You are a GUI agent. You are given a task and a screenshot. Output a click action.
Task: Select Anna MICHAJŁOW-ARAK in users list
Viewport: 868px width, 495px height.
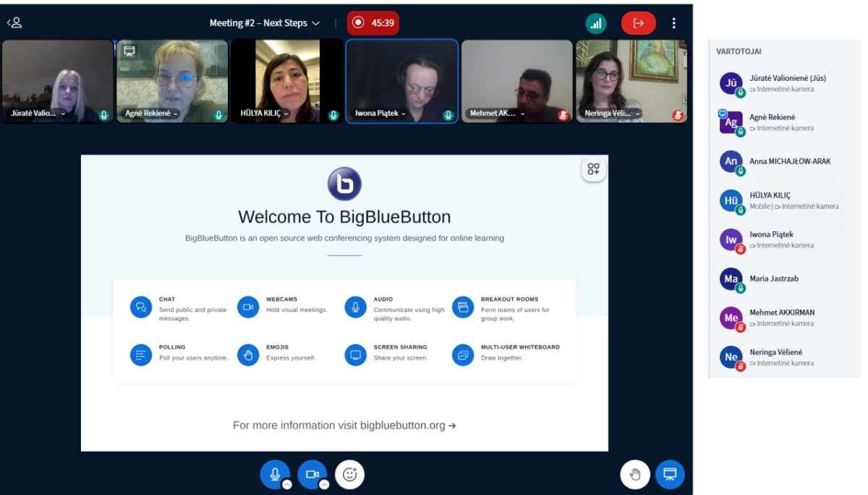pos(790,162)
